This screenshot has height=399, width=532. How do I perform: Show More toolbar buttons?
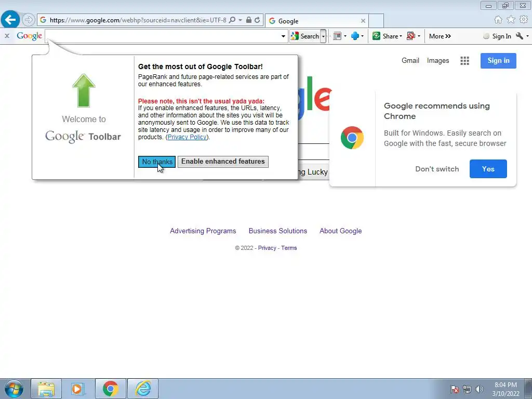point(440,36)
